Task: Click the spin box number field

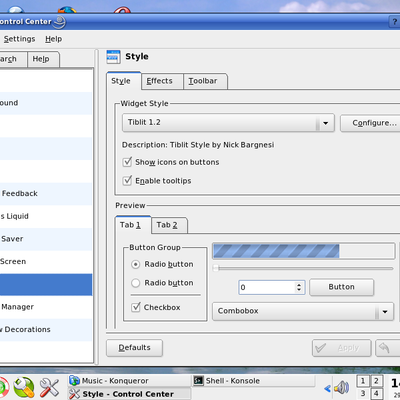Action: (x=267, y=287)
